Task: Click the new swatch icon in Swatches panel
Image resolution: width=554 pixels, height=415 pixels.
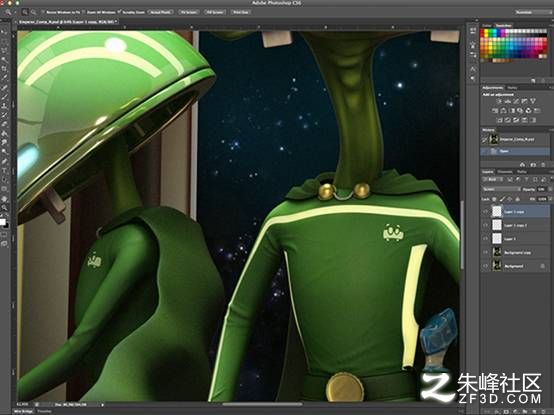Action: click(533, 81)
